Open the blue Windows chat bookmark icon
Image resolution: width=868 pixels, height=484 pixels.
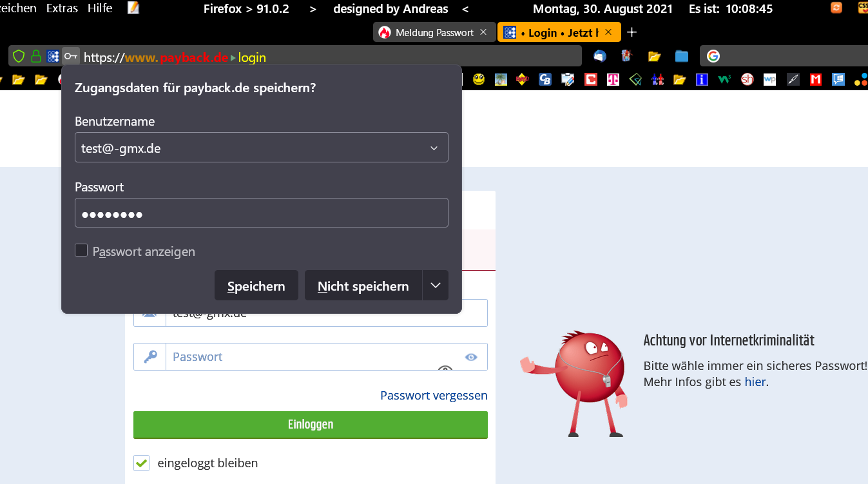838,80
